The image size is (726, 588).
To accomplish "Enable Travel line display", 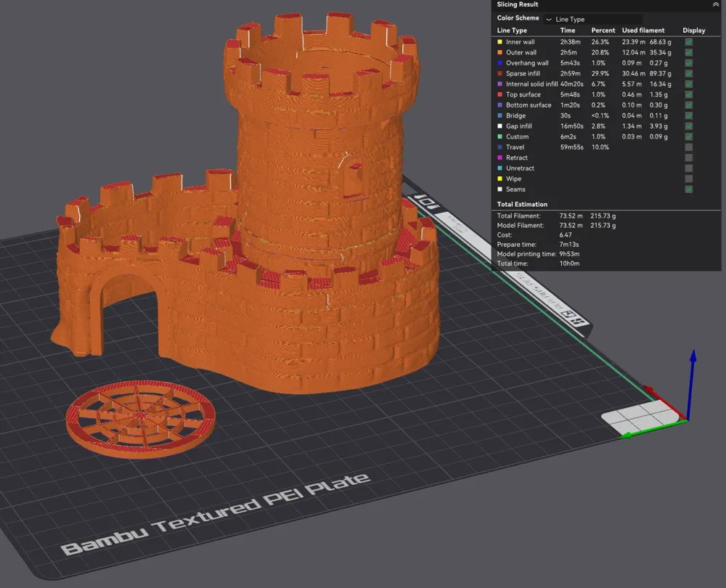I will tap(688, 147).
